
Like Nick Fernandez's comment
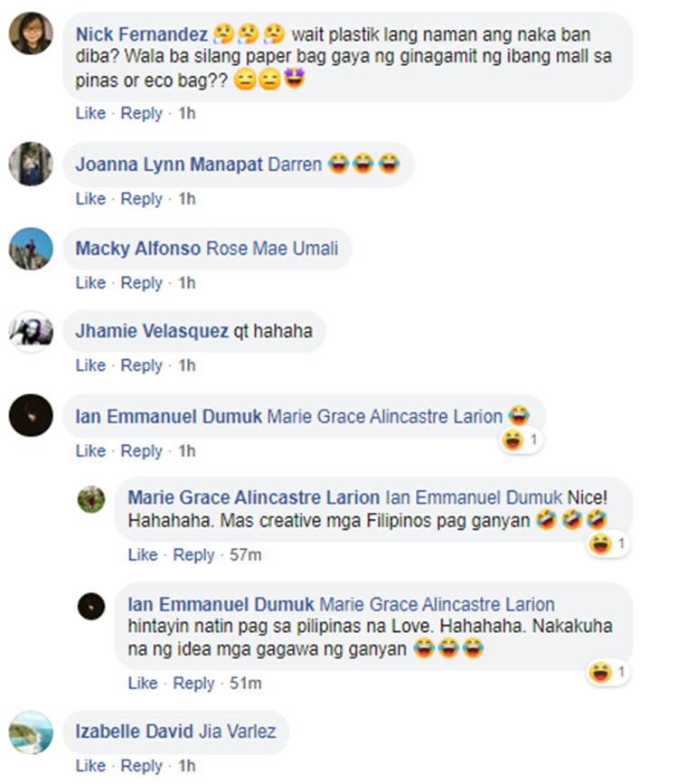pos(90,114)
